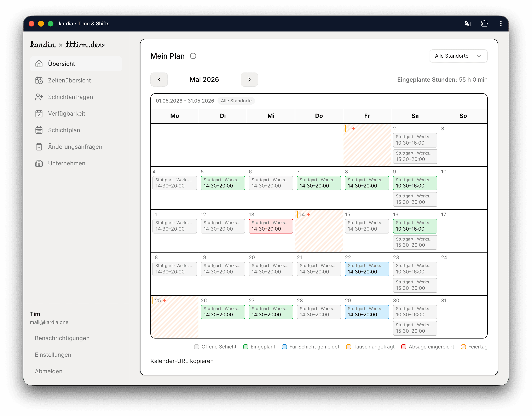Open the open shift on May 18
This screenshot has width=532, height=416.
[x=175, y=269]
